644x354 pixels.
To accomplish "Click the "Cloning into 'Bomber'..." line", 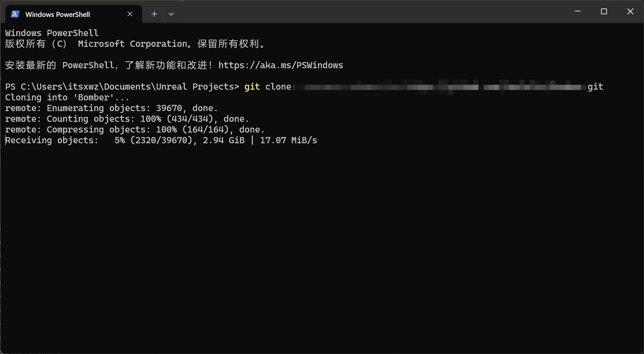I will pos(67,97).
